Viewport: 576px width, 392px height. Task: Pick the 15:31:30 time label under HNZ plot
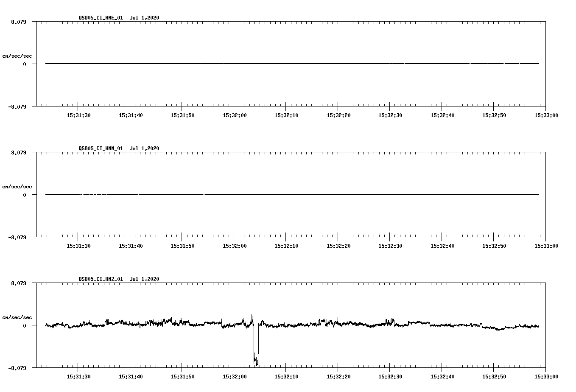tap(78, 376)
